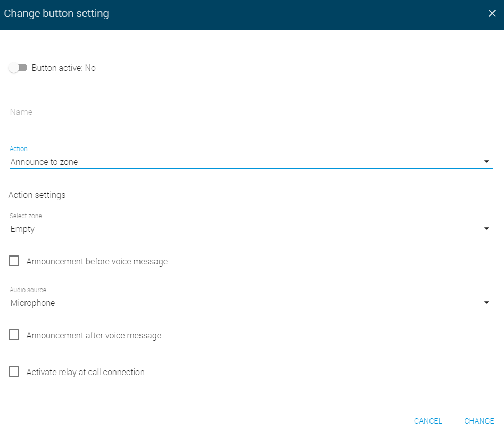Image resolution: width=504 pixels, height=430 pixels.
Task: Expand the Action dropdown arrow
Action: 486,162
